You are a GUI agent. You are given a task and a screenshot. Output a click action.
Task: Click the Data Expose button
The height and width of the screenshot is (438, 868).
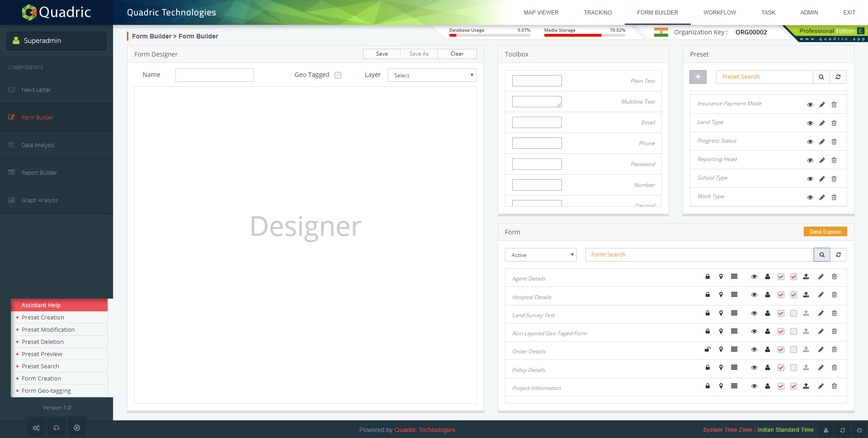tap(825, 232)
